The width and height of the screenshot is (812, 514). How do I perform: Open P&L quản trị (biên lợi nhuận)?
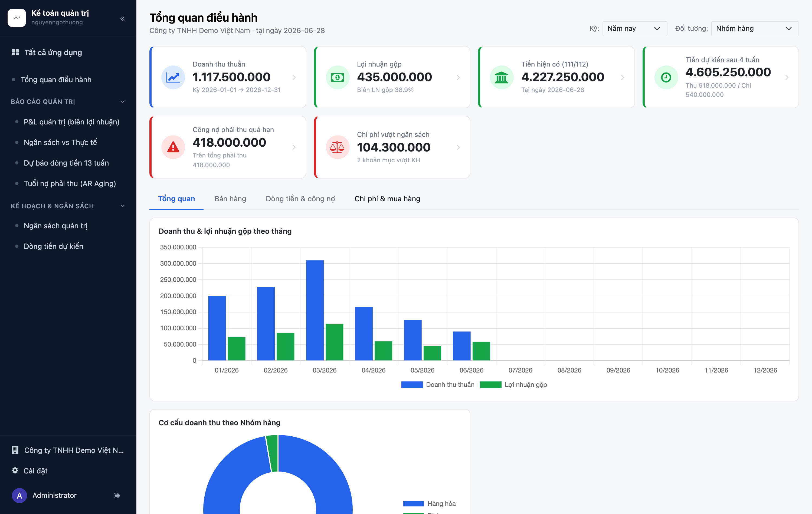coord(71,122)
